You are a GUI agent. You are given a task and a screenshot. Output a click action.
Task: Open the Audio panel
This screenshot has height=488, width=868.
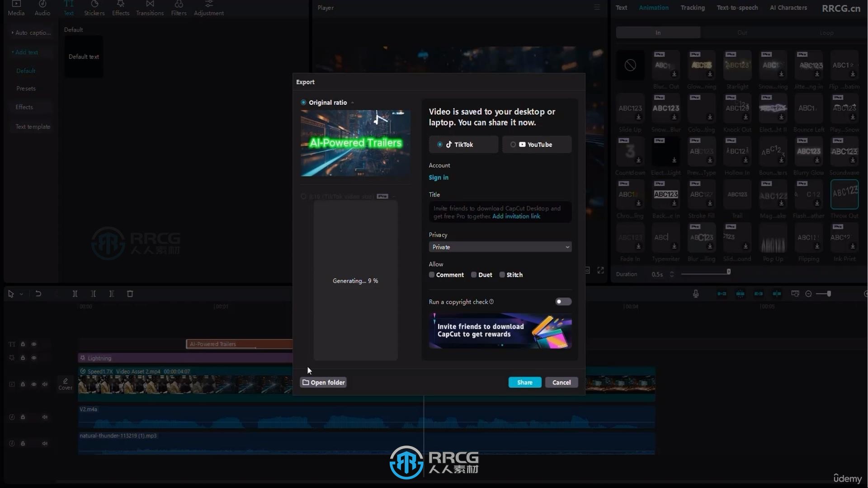coord(42,8)
